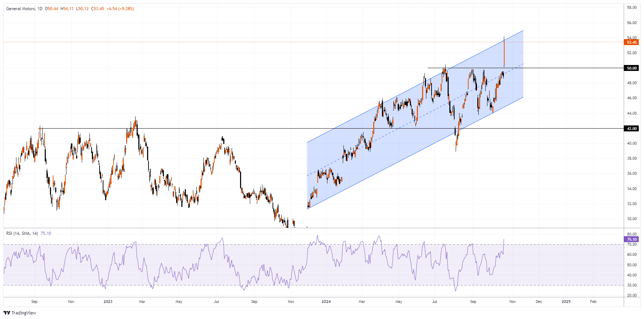Click the Feb label on time axis
The image size is (644, 319).
pos(593,302)
